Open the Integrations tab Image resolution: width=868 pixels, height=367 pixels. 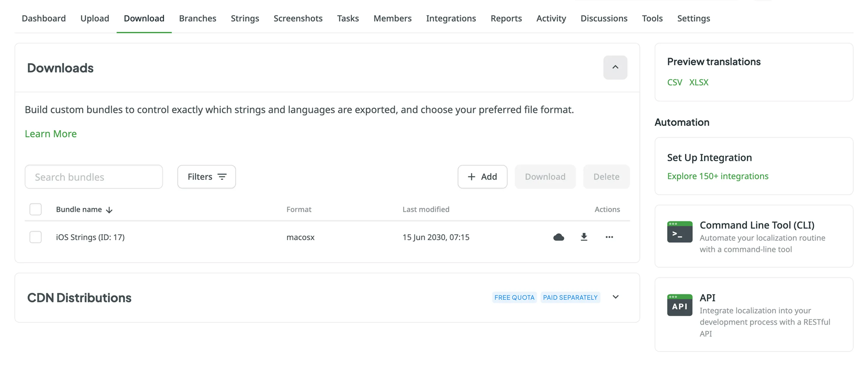point(451,18)
